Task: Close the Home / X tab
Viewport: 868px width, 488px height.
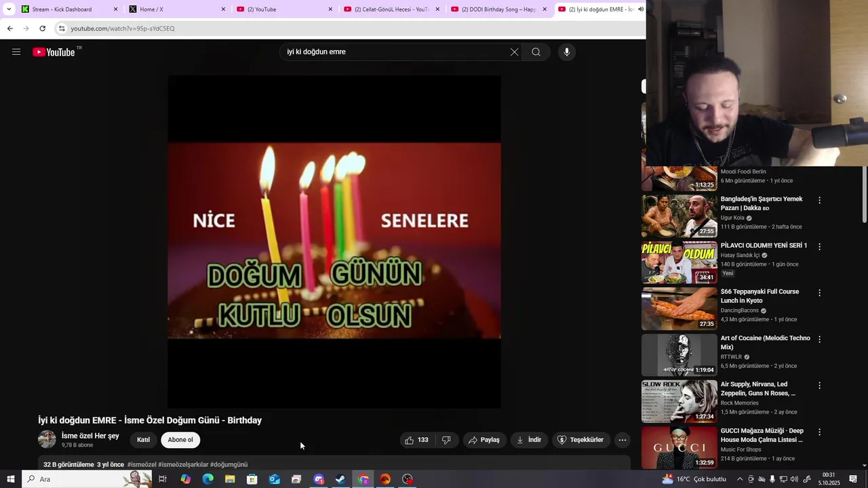Action: click(223, 9)
